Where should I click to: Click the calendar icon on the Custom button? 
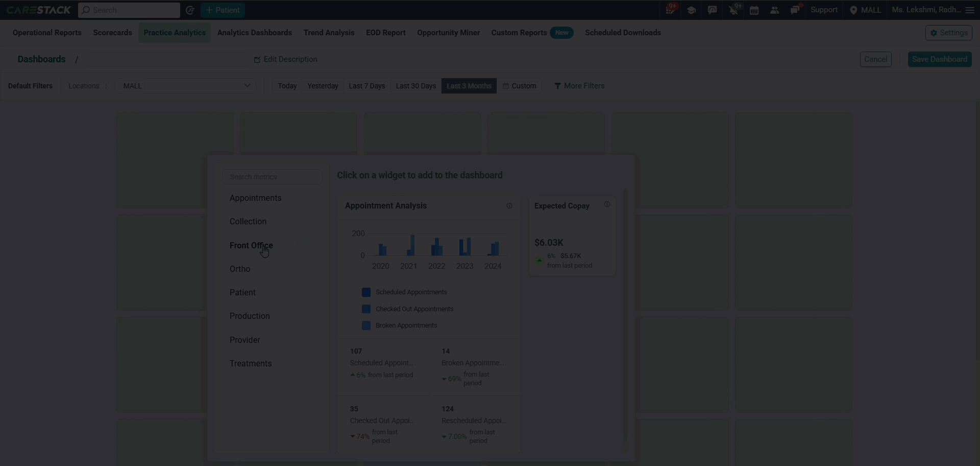point(506,86)
